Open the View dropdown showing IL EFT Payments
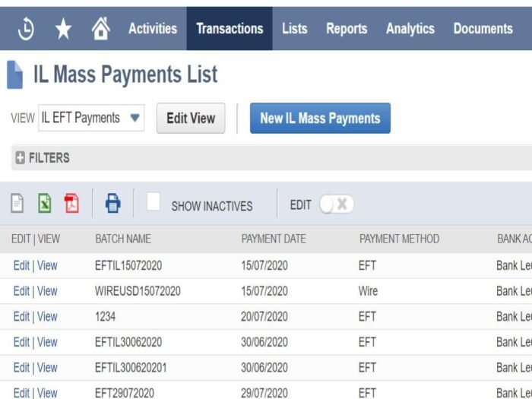Screen dimensions: 532x399 click(91, 118)
